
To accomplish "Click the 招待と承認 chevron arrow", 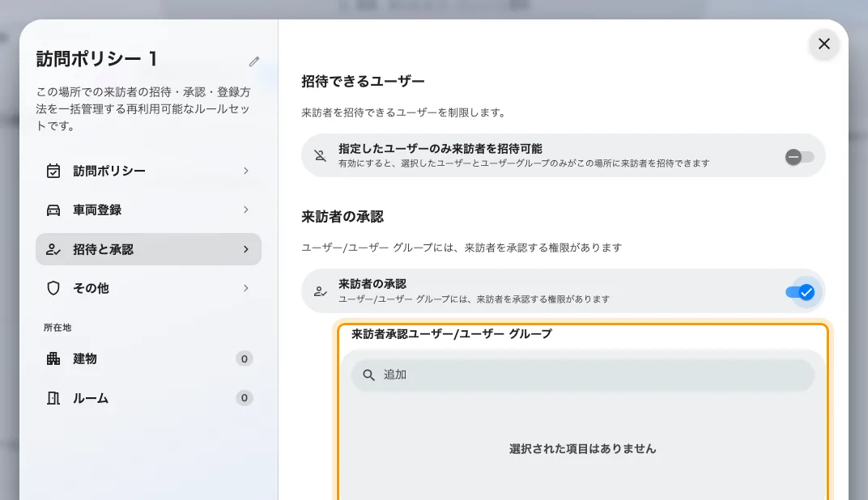I will (246, 249).
